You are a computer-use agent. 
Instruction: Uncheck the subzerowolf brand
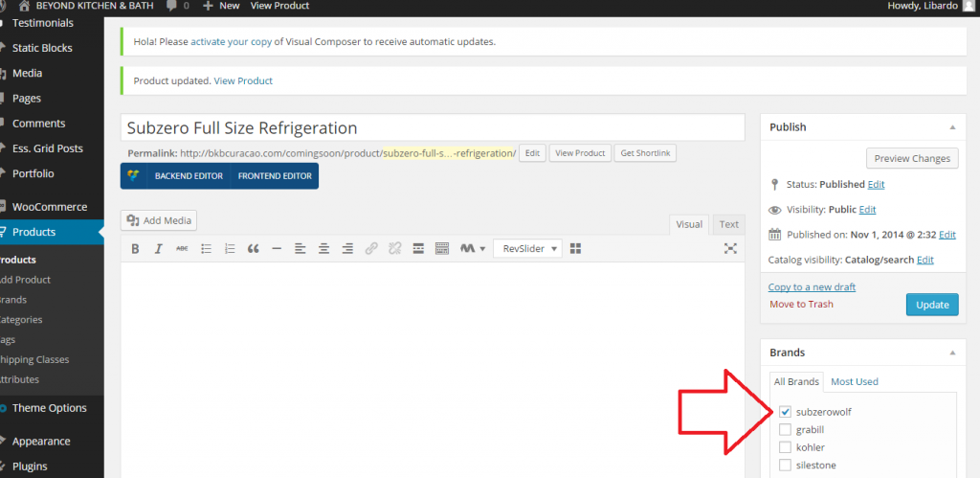coord(786,412)
